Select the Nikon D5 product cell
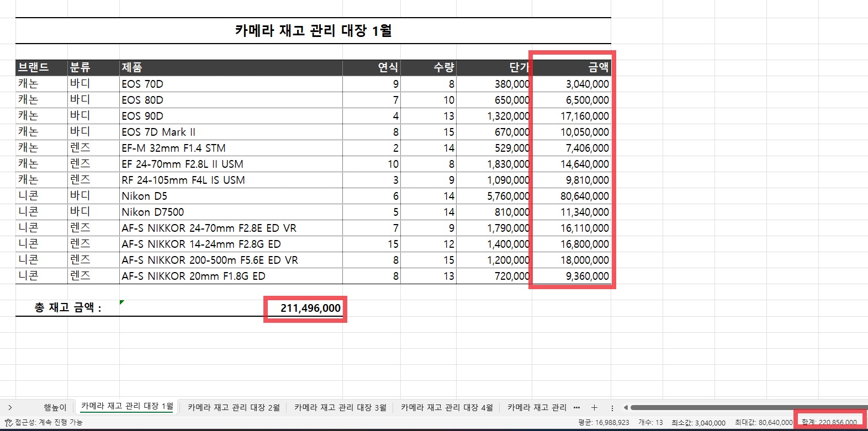Viewport: 868px width, 431px height. click(x=231, y=196)
